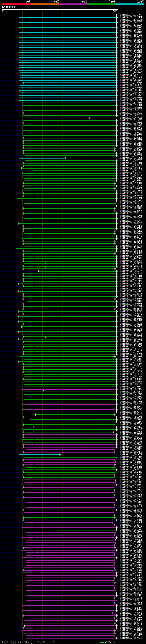Click the hit label UniRef100_A7PQY0
The height and width of the screenshot is (644, 146).
(131, 67)
